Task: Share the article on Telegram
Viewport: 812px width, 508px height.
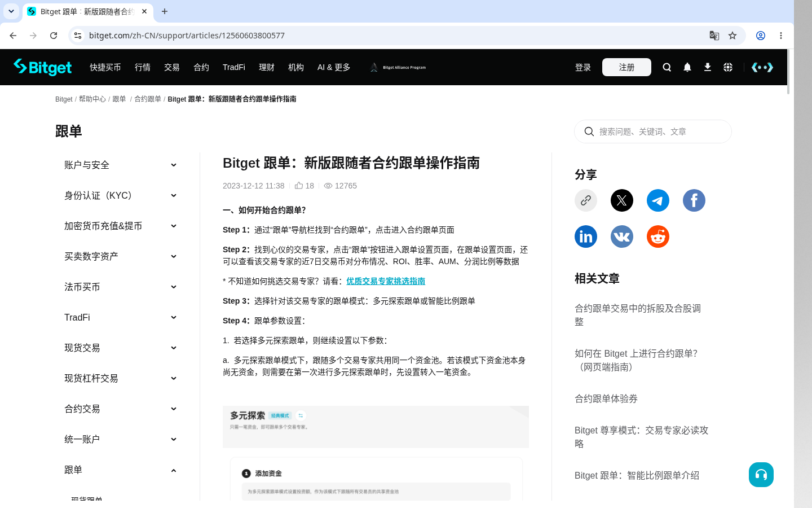Action: pyautogui.click(x=658, y=200)
